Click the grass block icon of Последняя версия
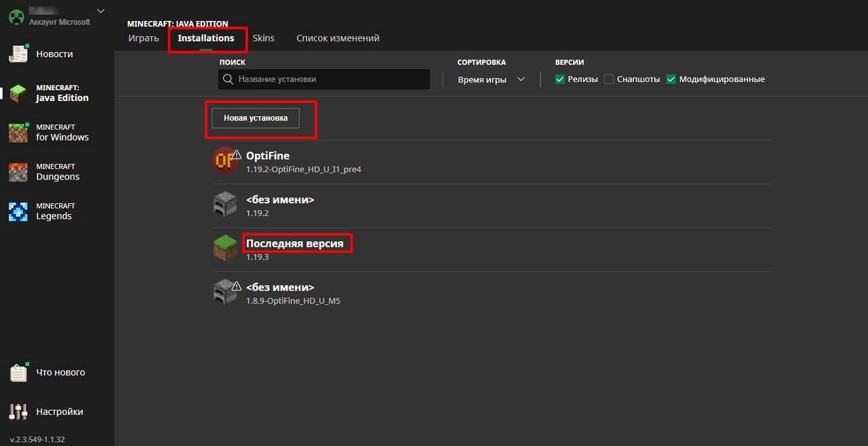The width and height of the screenshot is (868, 446). click(x=225, y=248)
